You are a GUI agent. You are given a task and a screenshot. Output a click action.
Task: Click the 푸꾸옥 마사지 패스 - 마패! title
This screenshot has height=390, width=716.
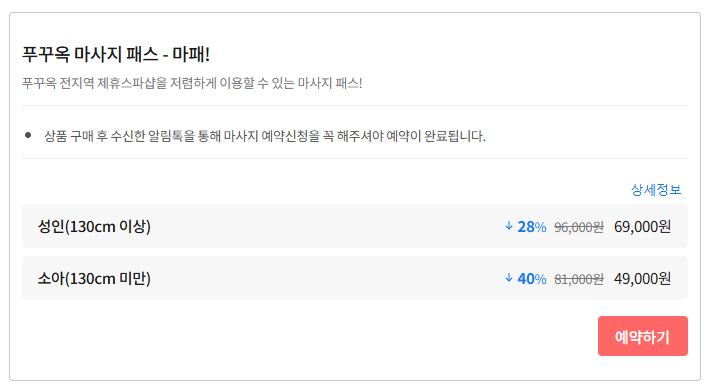(116, 54)
